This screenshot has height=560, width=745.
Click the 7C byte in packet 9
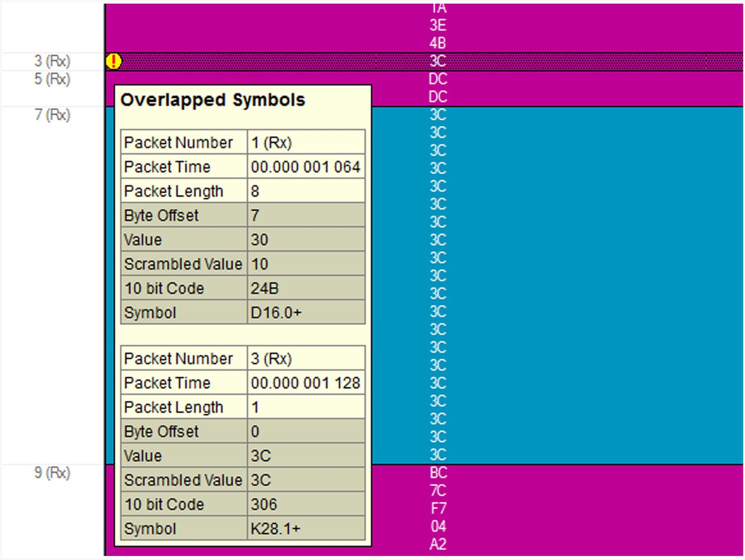coord(438,490)
